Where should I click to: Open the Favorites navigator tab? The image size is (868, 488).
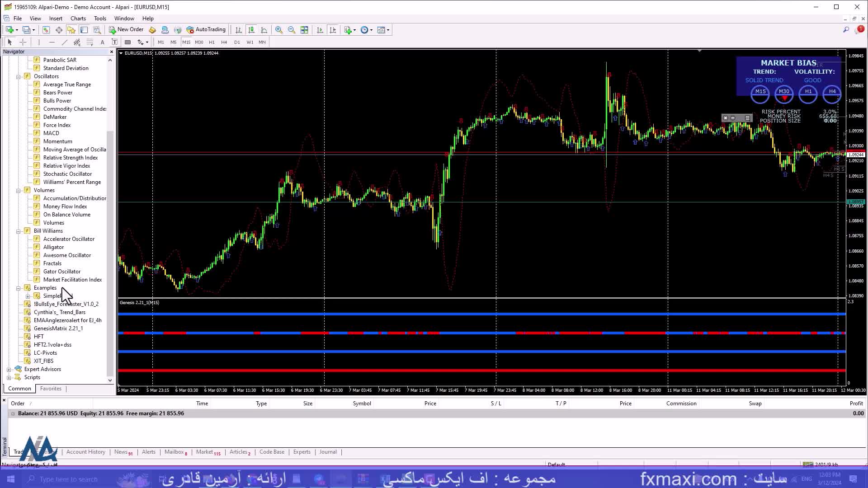(x=51, y=389)
